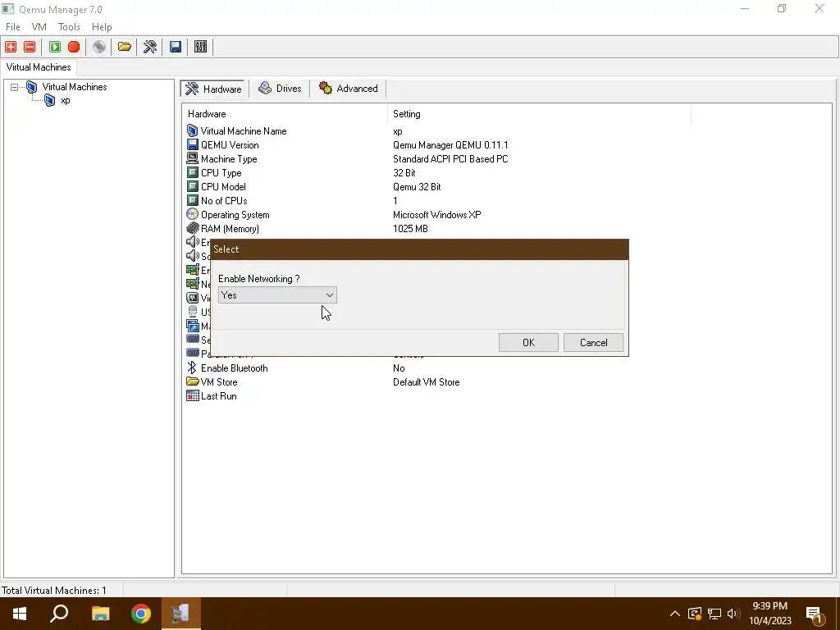This screenshot has height=630, width=840.
Task: Switch to the Drives tab
Action: [x=280, y=89]
